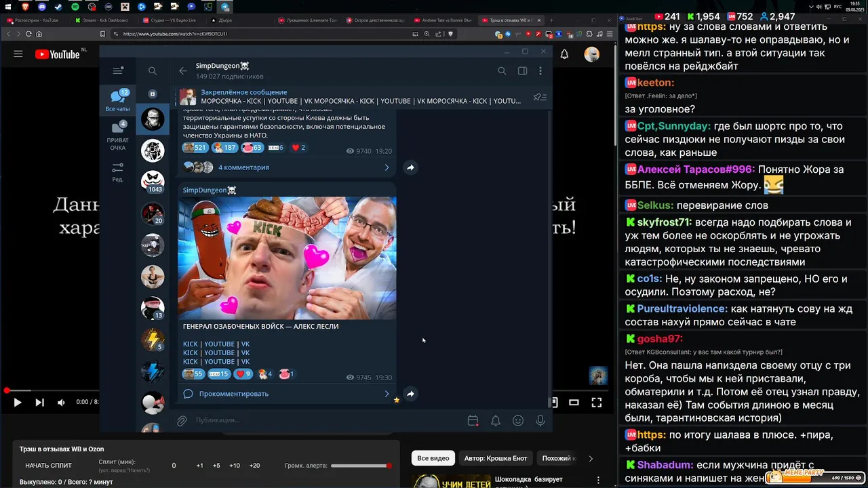Click heart reaction with count 9
Image resolution: width=868 pixels, height=488 pixels.
coord(243,374)
